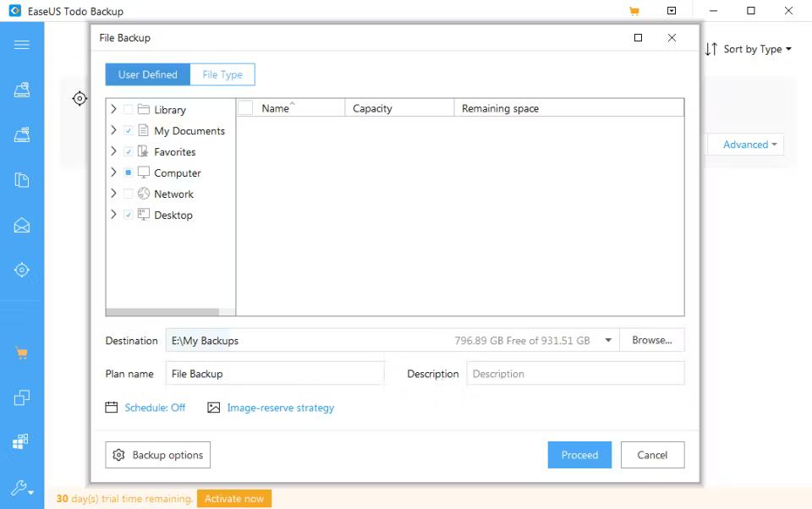Click the Image-reserve strategy picture icon
Image resolution: width=812 pixels, height=509 pixels.
[213, 408]
